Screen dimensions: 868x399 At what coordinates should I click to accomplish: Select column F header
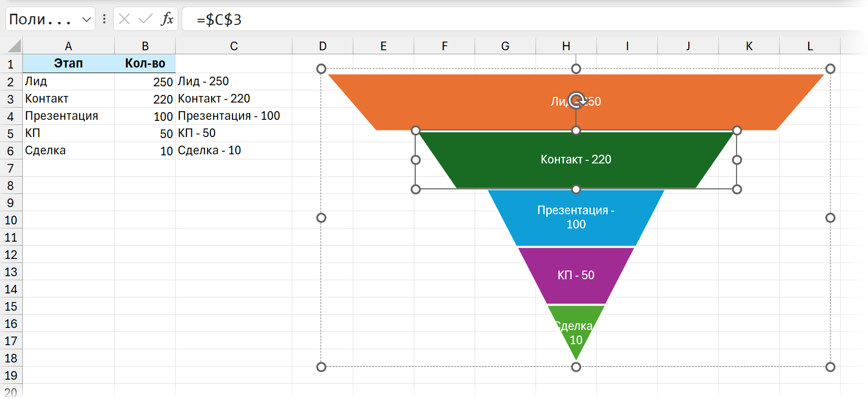[x=444, y=46]
